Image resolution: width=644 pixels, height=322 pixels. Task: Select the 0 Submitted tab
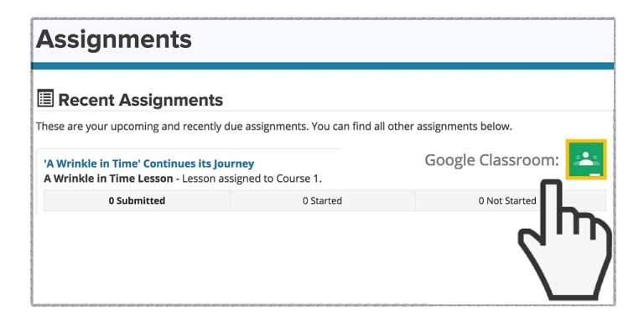coord(137,200)
